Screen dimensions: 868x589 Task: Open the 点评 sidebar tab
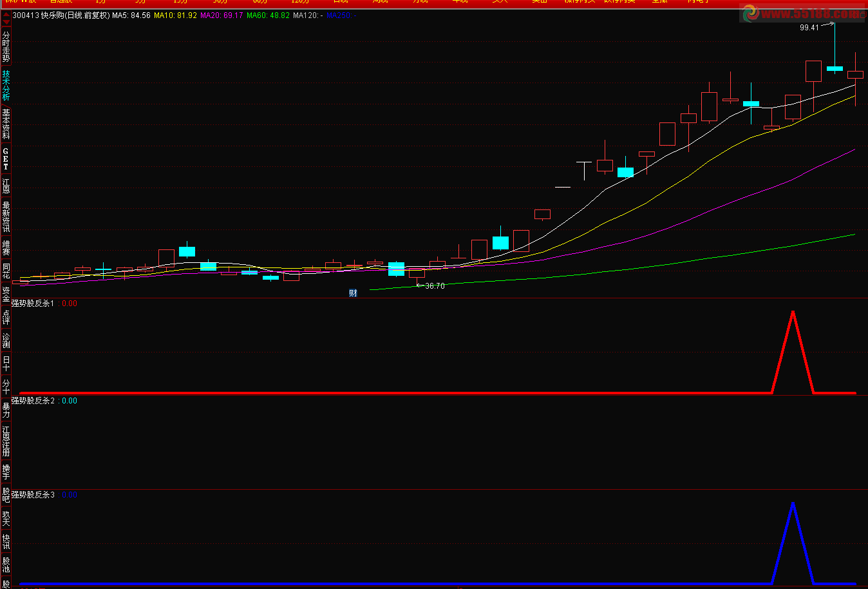click(x=6, y=316)
